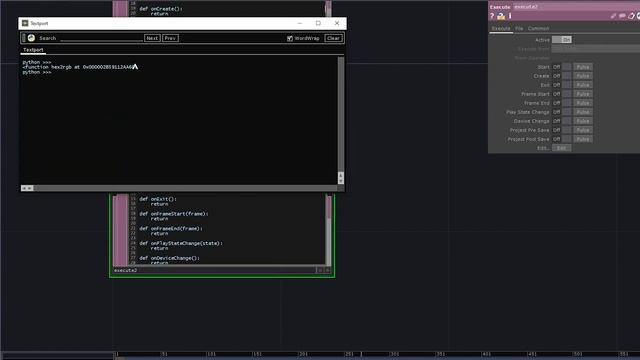The height and width of the screenshot is (360, 640).
Task: Toggle the Play State Change switch
Action: pyautogui.click(x=562, y=112)
